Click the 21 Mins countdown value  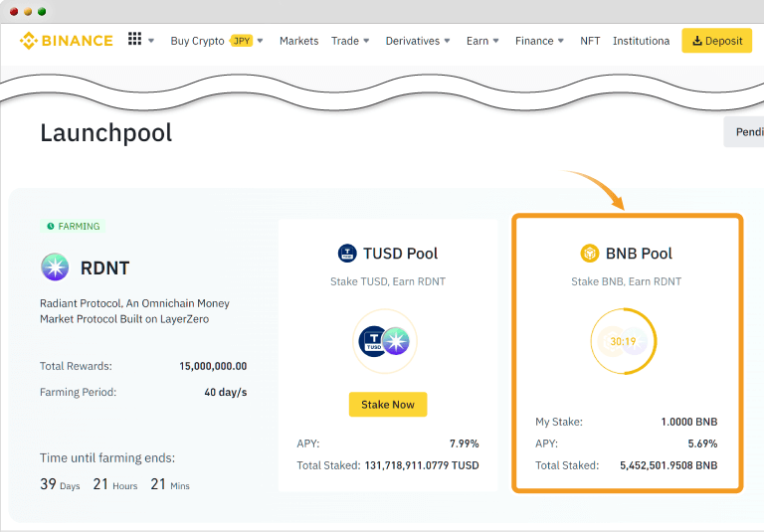[x=170, y=484]
